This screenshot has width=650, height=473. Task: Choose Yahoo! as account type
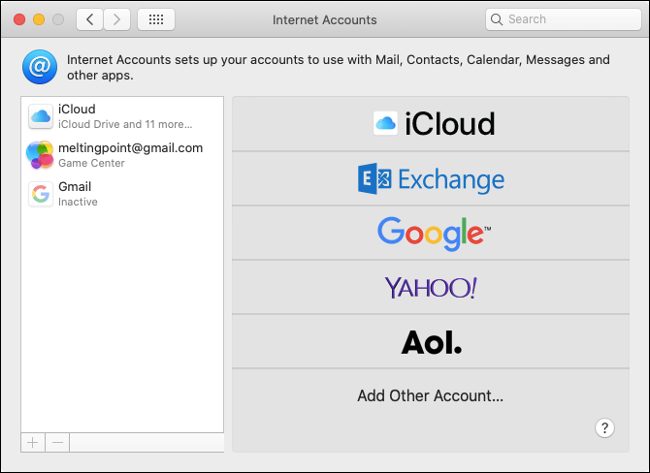click(431, 287)
